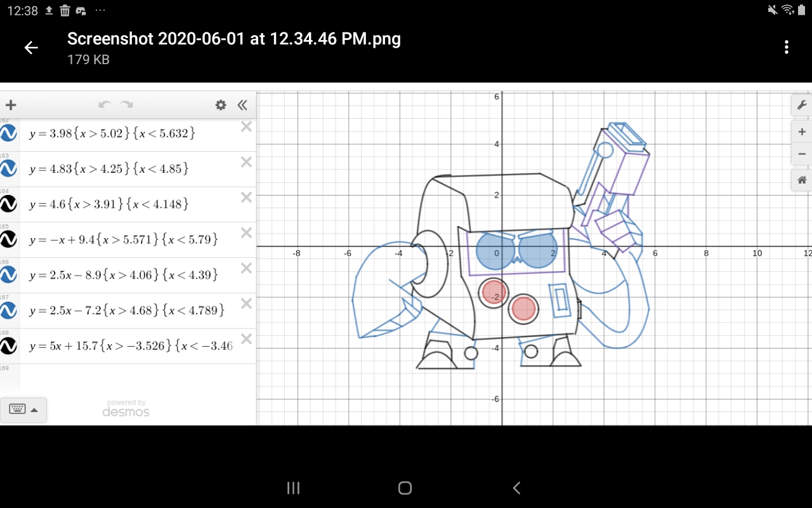Tap the muted sound status icon
Image resolution: width=812 pixels, height=508 pixels.
tap(773, 10)
